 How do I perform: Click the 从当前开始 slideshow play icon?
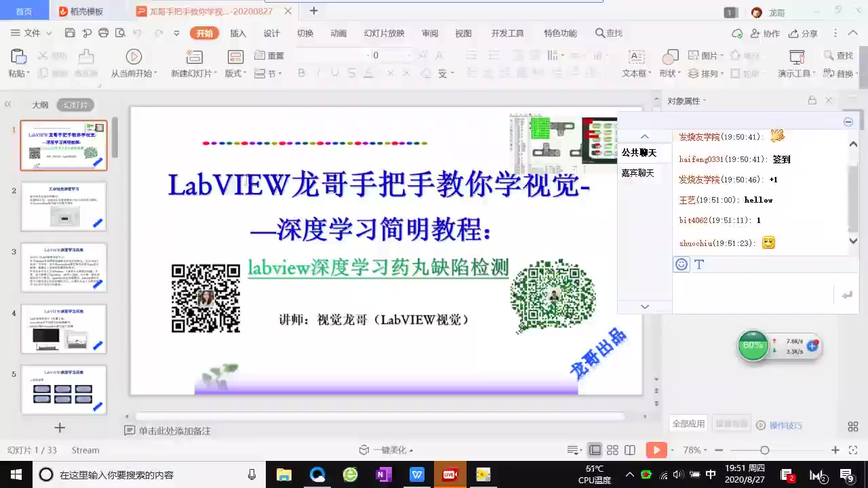pos(134,57)
